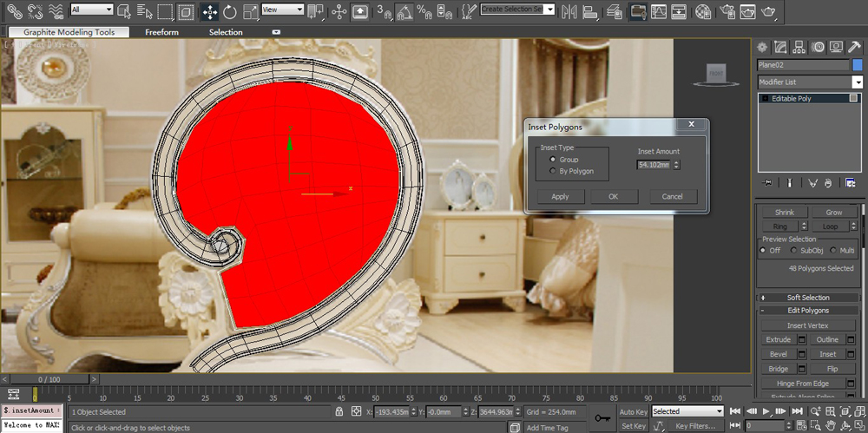This screenshot has height=433, width=868.
Task: Choose the Rectangular Selection Region tool
Action: coord(165,10)
